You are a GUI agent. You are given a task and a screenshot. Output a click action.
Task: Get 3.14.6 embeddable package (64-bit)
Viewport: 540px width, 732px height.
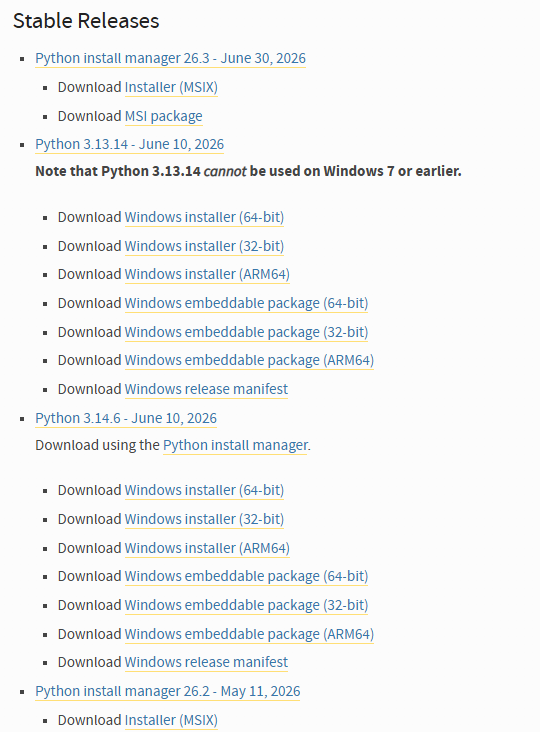pos(246,577)
